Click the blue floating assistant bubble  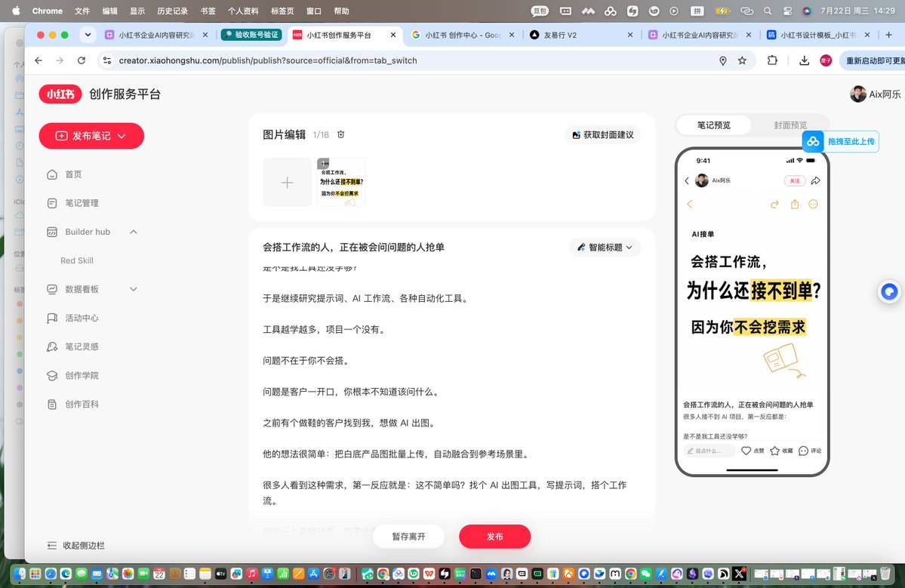pos(889,292)
